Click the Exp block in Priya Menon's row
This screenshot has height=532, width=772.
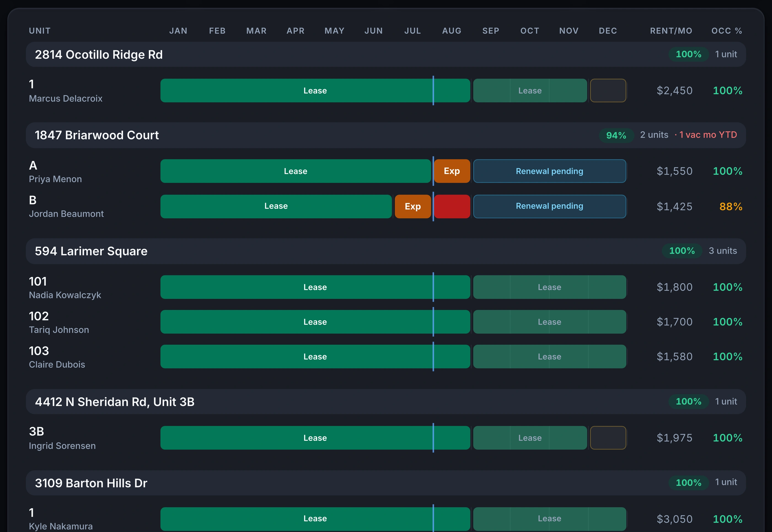tap(452, 171)
